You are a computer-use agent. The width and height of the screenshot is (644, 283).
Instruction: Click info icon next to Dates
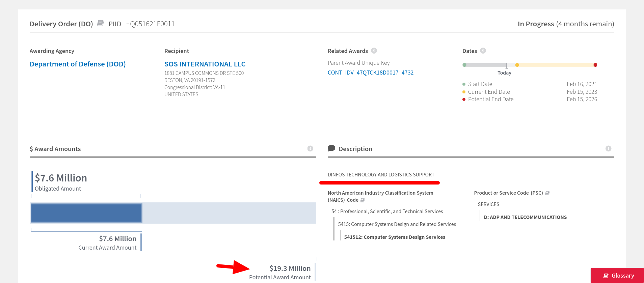pyautogui.click(x=483, y=51)
